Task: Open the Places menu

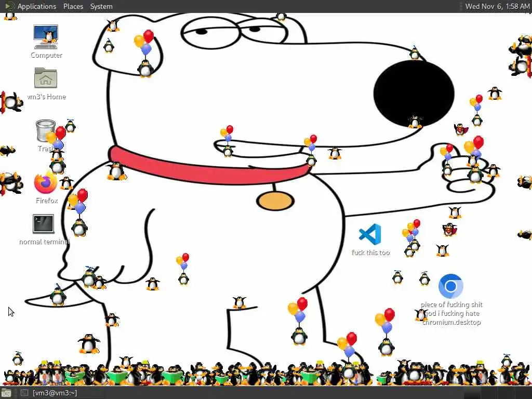Action: click(73, 6)
